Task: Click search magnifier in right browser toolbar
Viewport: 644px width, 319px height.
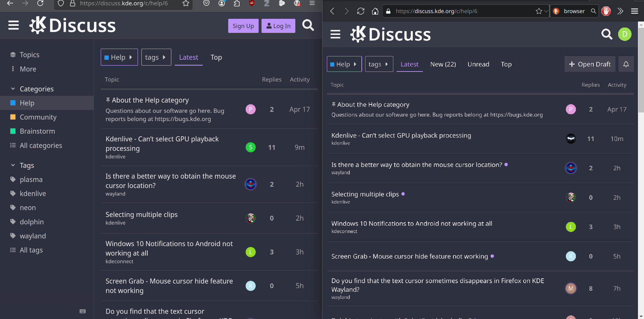Action: (593, 11)
